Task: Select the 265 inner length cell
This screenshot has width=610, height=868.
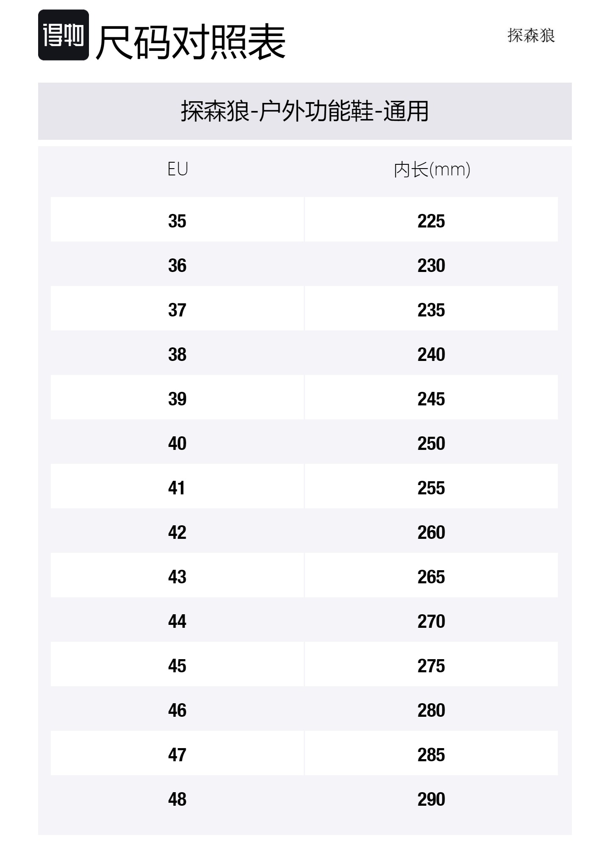Action: 431,577
